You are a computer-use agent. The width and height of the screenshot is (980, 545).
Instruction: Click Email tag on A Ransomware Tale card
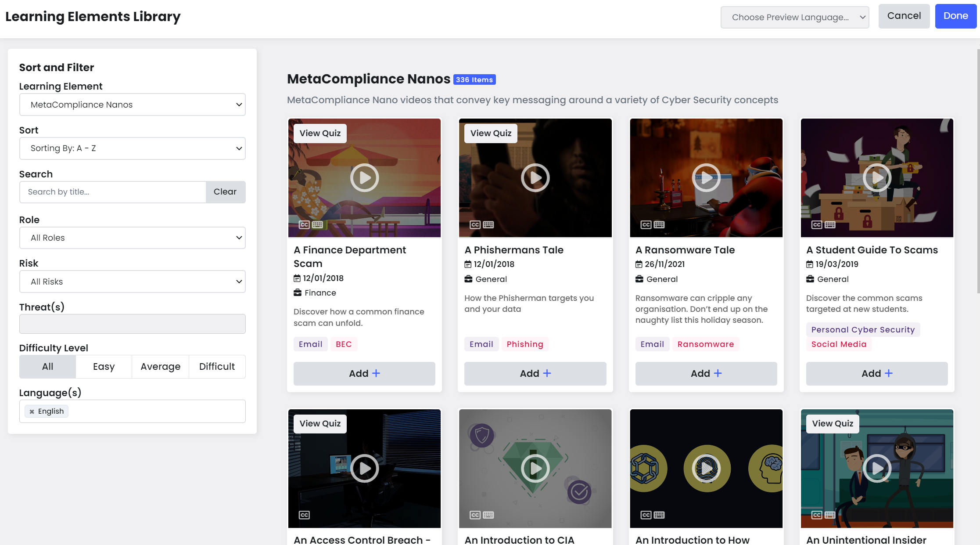click(652, 344)
